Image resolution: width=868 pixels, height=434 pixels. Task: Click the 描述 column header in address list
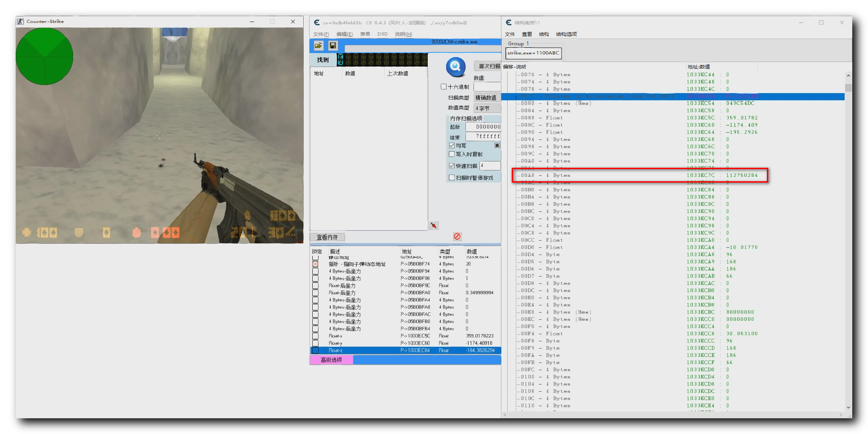pos(335,251)
